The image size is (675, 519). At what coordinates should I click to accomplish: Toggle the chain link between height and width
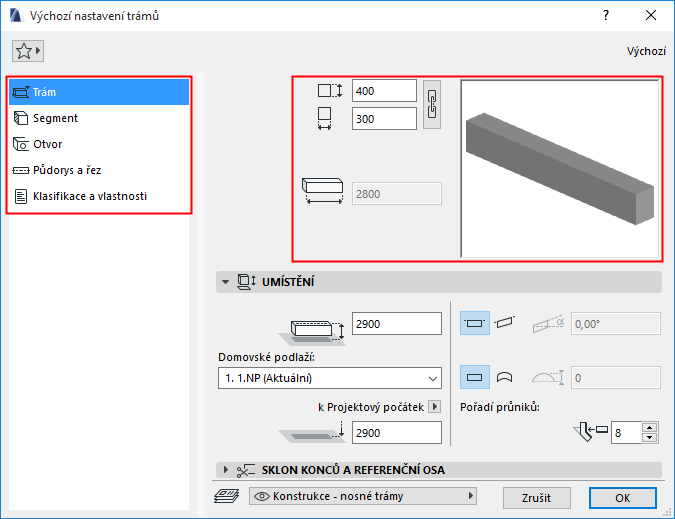tap(432, 105)
